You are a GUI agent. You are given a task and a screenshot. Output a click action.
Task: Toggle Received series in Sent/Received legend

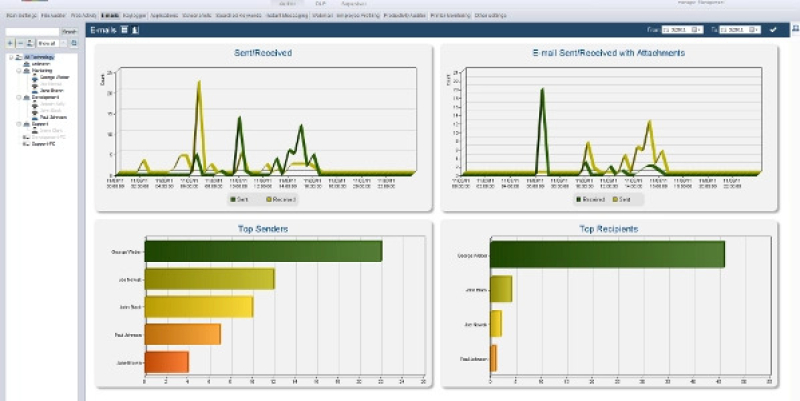pos(281,199)
